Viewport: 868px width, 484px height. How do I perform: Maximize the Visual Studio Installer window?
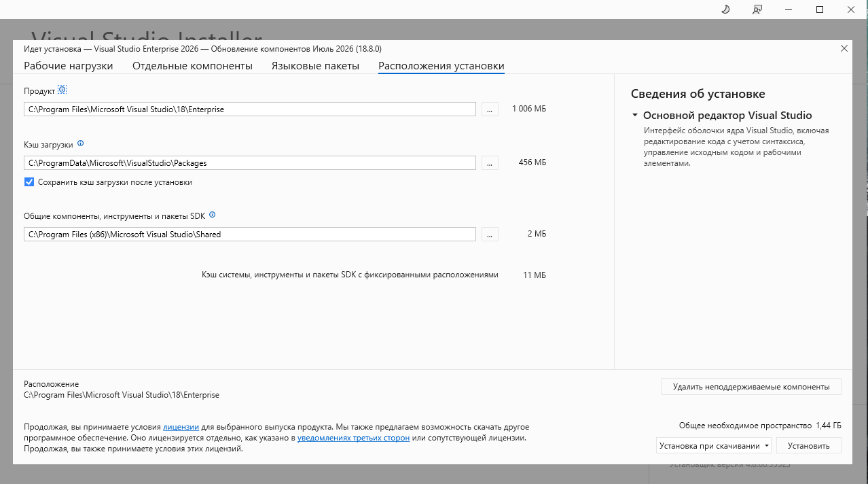820,10
